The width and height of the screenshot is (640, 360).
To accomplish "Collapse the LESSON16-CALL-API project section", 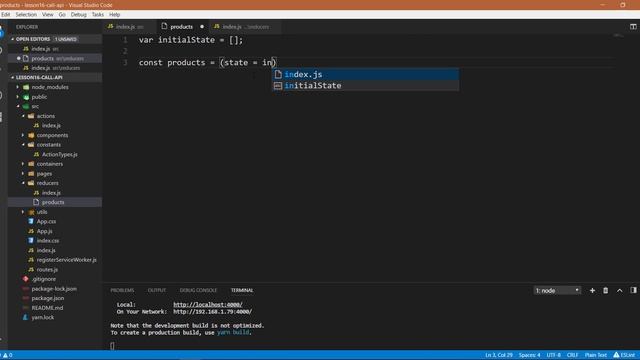I will pyautogui.click(x=12, y=78).
